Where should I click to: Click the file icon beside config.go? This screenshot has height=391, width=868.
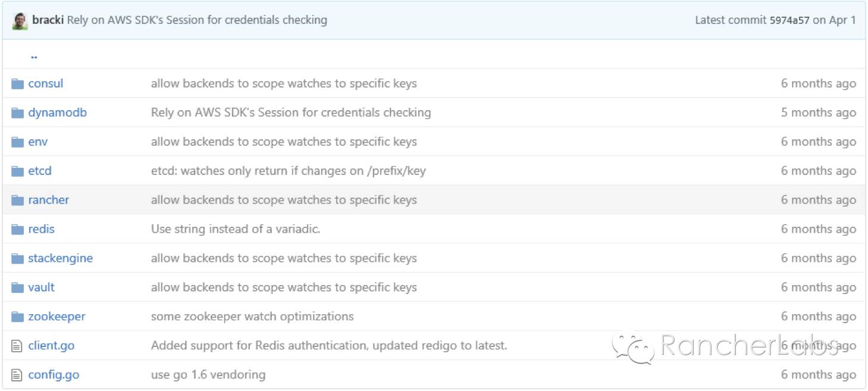click(x=17, y=375)
